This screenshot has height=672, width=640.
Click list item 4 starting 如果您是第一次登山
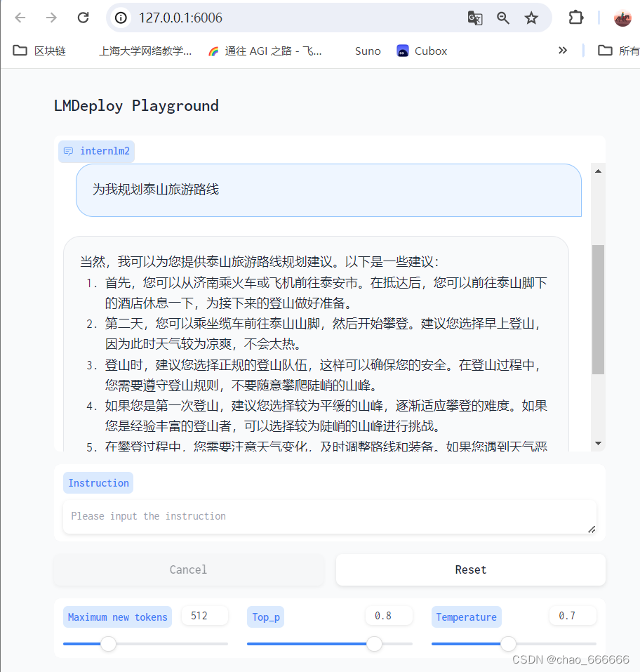317,416
